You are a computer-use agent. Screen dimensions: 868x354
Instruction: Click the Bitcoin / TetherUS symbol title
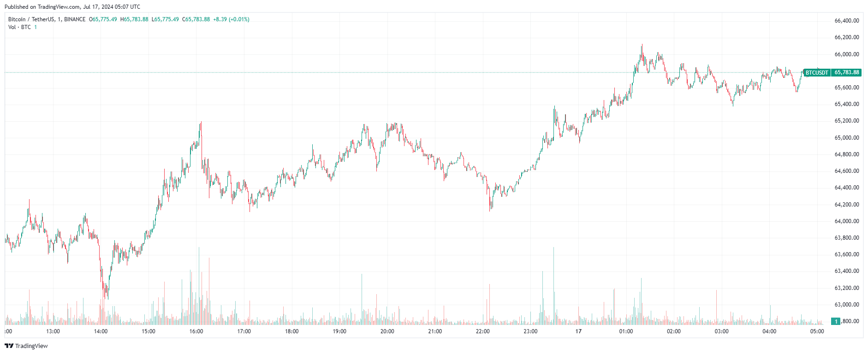pyautogui.click(x=47, y=19)
